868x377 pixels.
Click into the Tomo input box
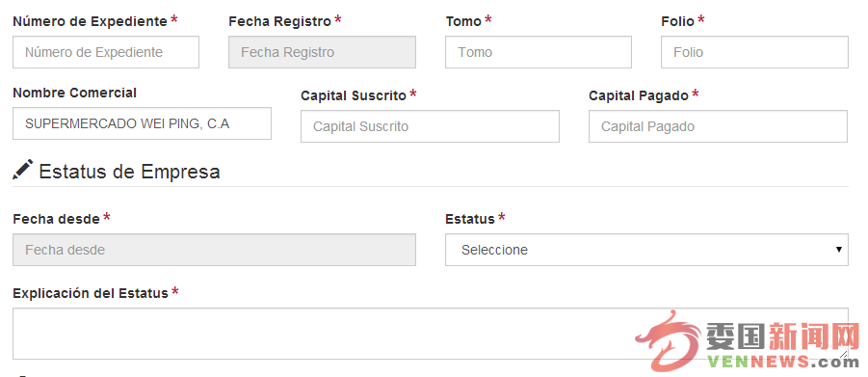click(539, 52)
